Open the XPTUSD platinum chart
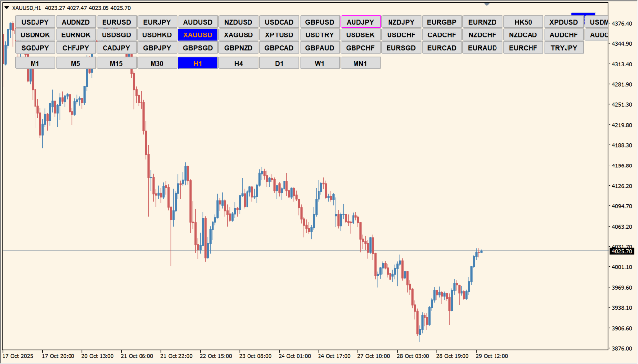The height and width of the screenshot is (364, 638). coord(279,35)
